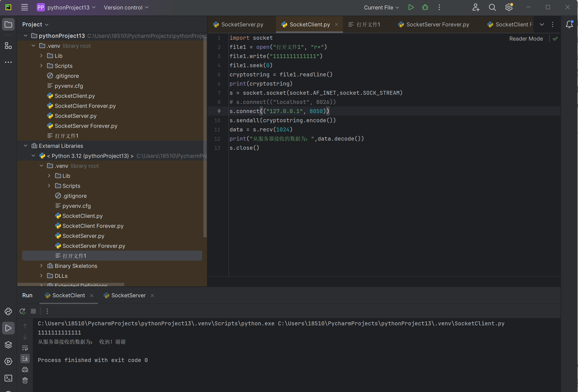Close the SocketClient run tab
This screenshot has width=578, height=392.
coord(92,296)
